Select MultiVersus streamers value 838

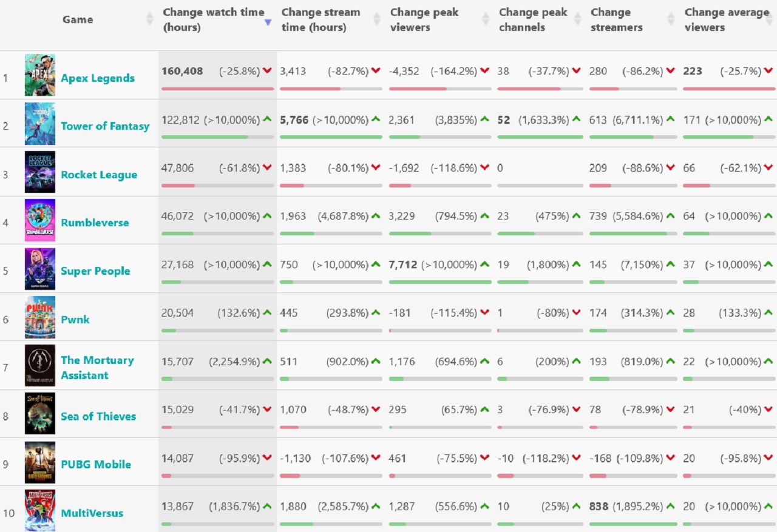599,506
